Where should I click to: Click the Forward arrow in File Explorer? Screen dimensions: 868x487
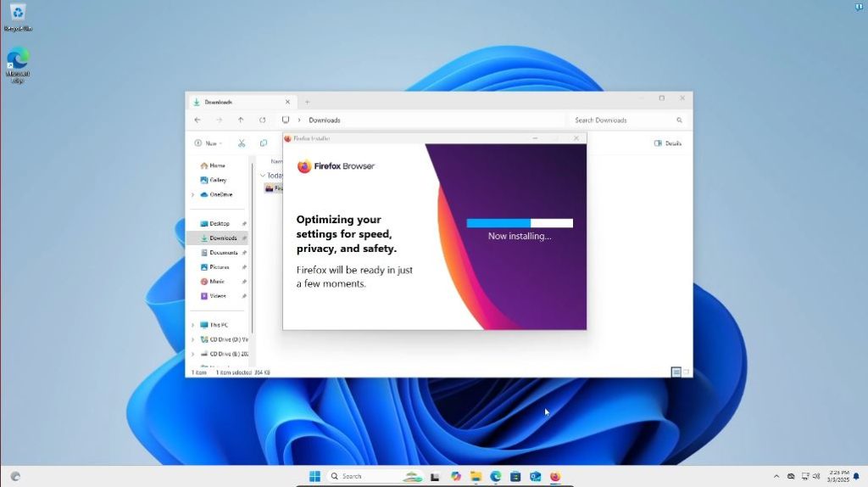(x=220, y=120)
